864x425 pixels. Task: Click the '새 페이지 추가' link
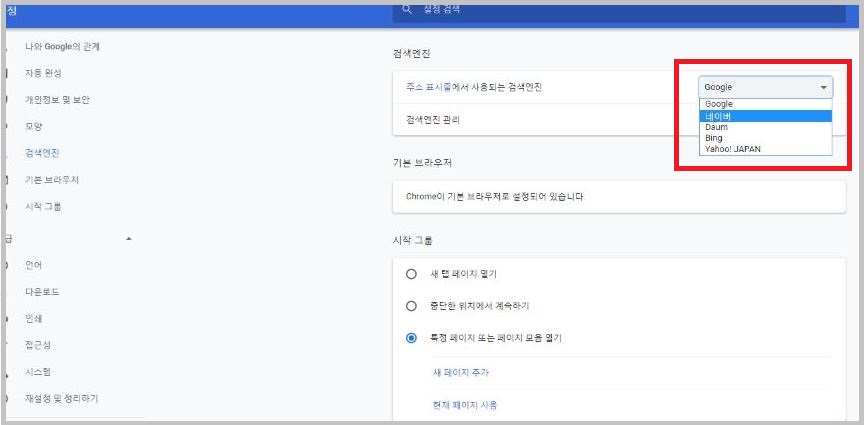click(x=461, y=373)
